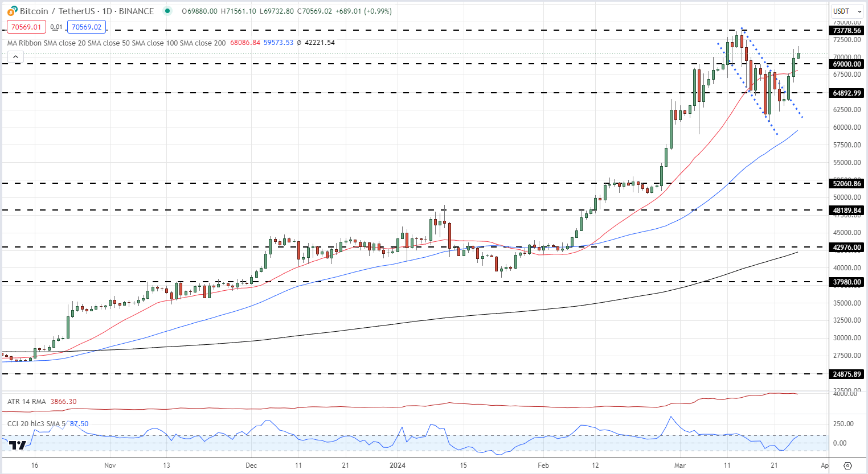Click the green market status dot
Screen dimensions: 868x474
167,11
